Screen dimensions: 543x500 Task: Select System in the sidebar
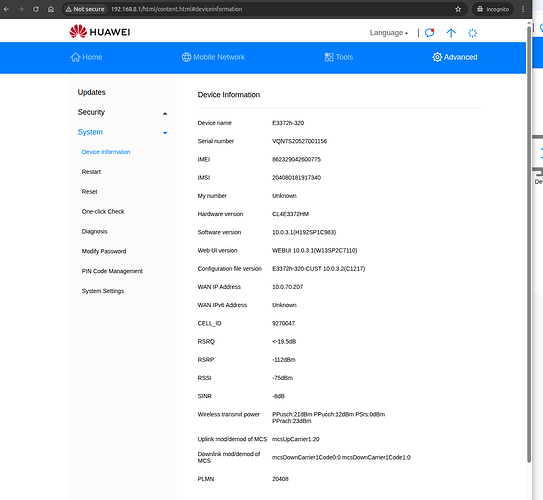coord(90,132)
